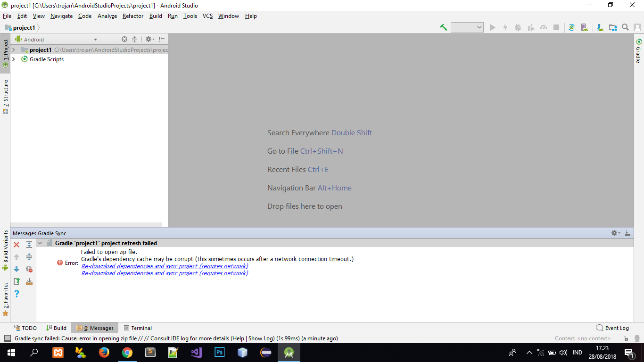Viewport: 644px width, 362px height.
Task: Click the Previous Message up arrow
Action: 17,257
